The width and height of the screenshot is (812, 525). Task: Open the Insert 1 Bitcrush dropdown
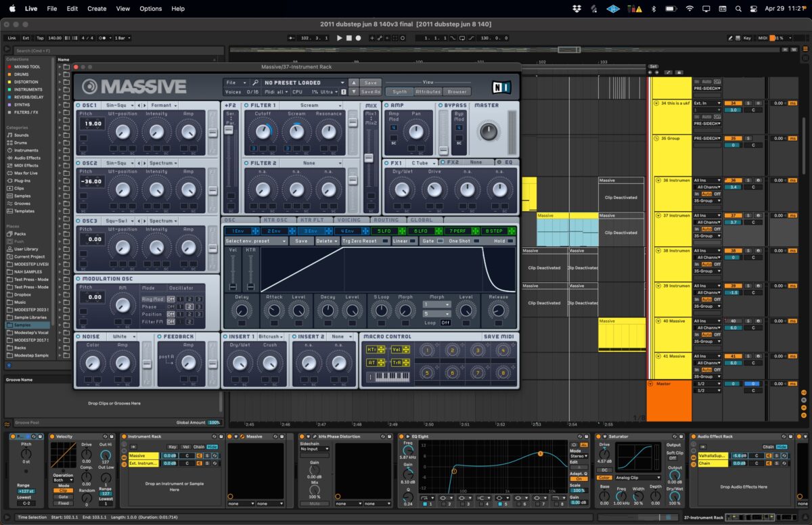[x=272, y=336]
